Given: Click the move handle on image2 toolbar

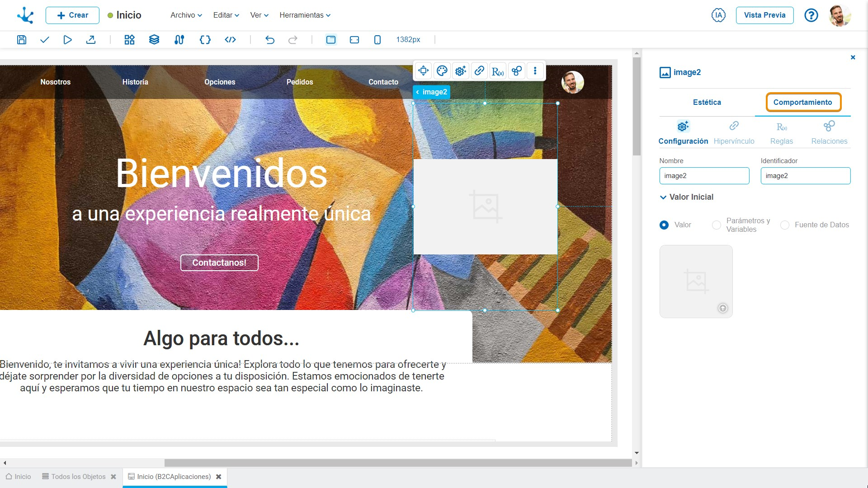Looking at the screenshot, I should click(424, 70).
